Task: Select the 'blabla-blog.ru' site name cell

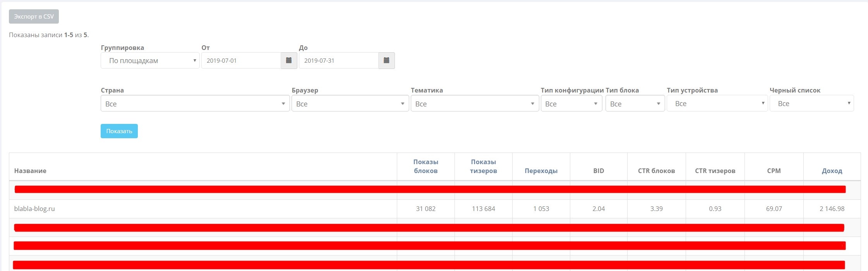Action: (x=34, y=209)
